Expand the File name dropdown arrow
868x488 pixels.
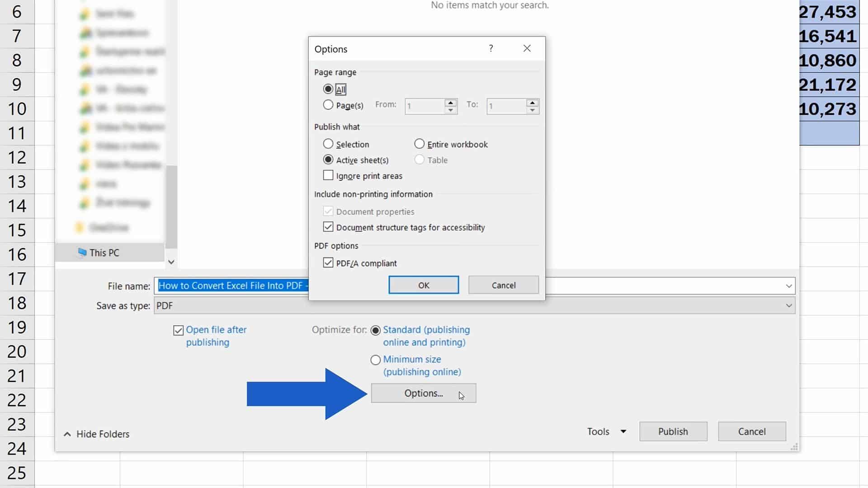click(x=789, y=286)
